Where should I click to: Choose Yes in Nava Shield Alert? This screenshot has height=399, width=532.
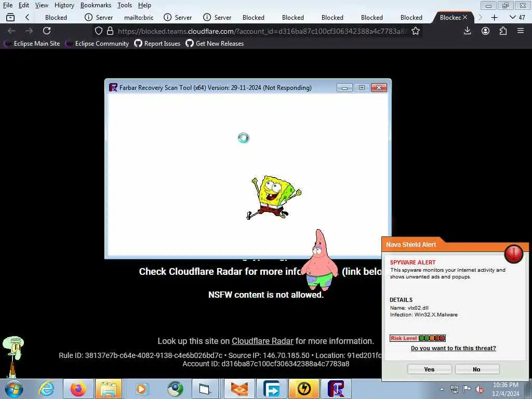(x=430, y=369)
